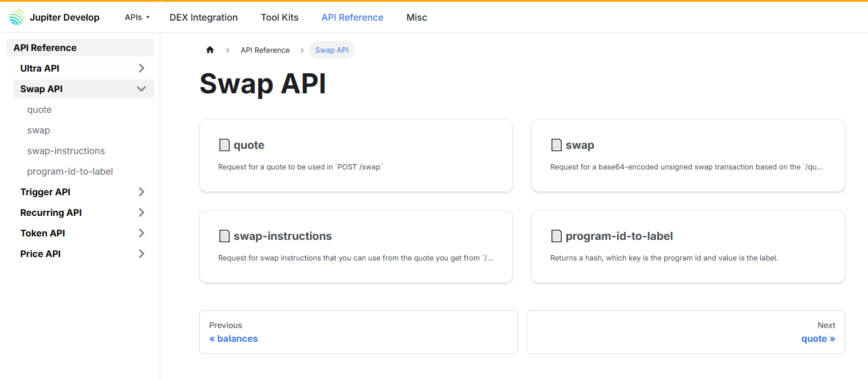The height and width of the screenshot is (379, 868).
Task: Open the quote card title
Action: 249,145
